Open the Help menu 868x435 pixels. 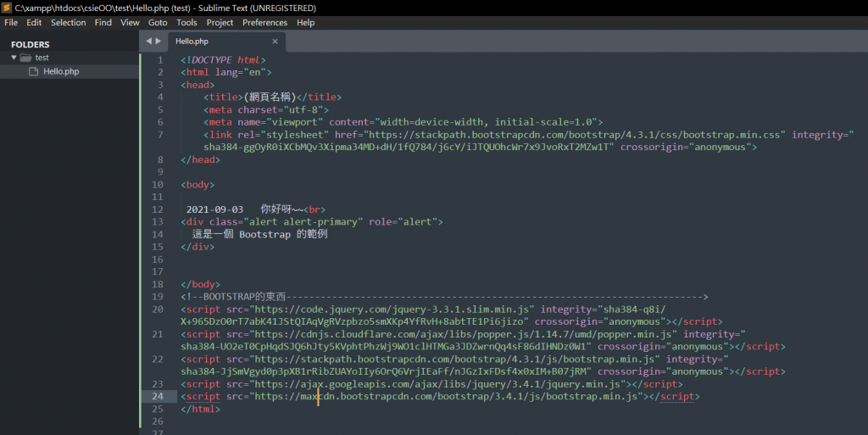pyautogui.click(x=305, y=23)
